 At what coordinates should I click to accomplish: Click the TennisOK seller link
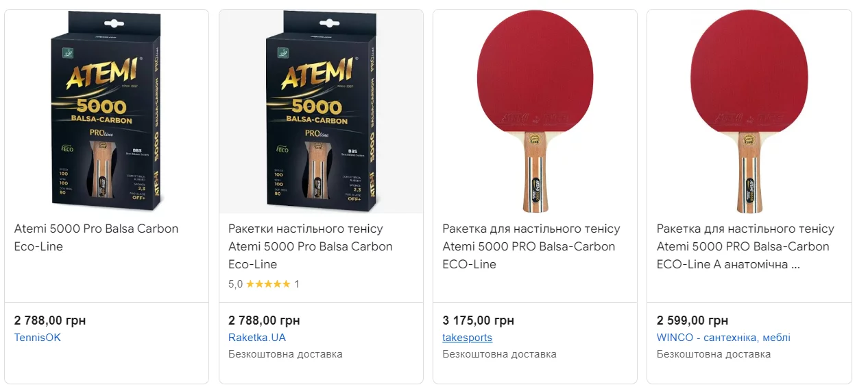click(38, 338)
